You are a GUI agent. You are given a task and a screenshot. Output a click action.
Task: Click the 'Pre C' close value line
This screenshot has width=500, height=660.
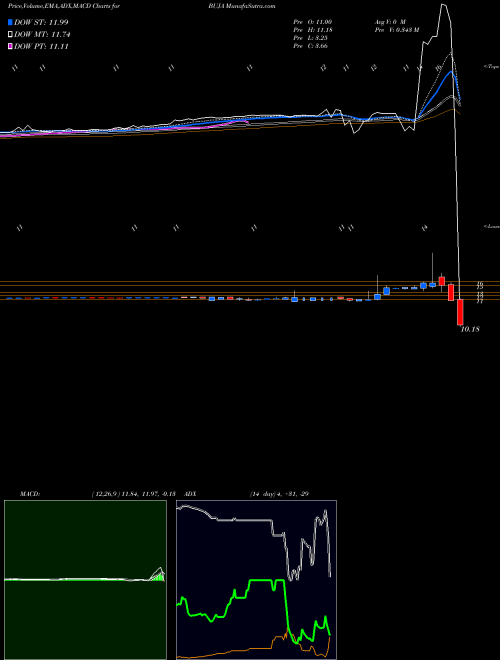[311, 46]
